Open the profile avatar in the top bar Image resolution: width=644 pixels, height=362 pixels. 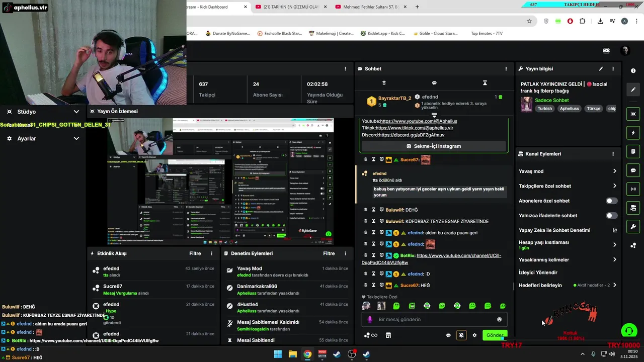tap(625, 51)
